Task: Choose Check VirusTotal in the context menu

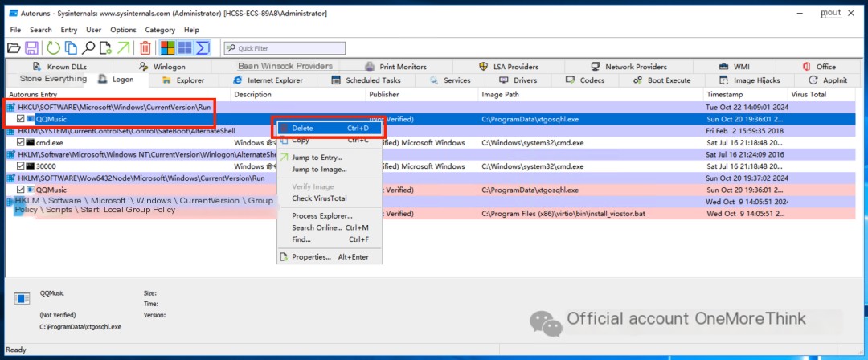Action: pos(330,198)
